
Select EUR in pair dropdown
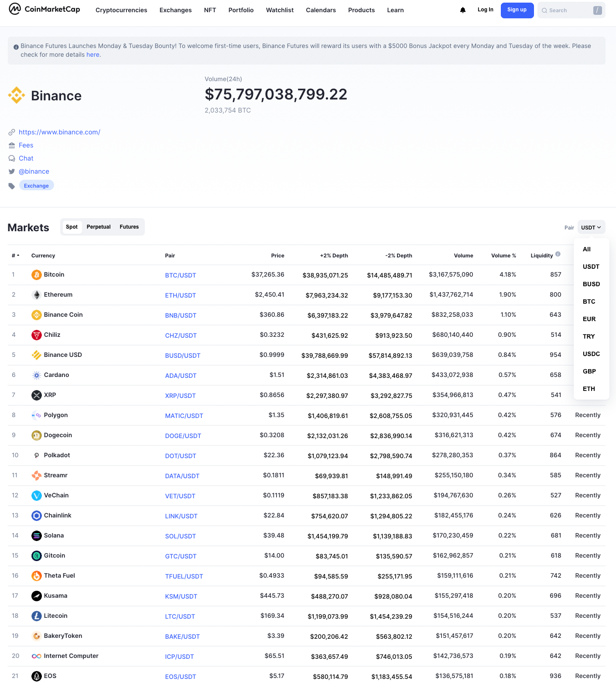point(589,319)
